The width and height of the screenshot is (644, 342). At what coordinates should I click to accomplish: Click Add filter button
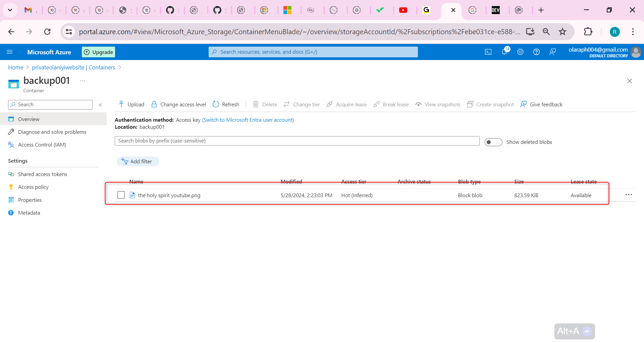coord(138,161)
